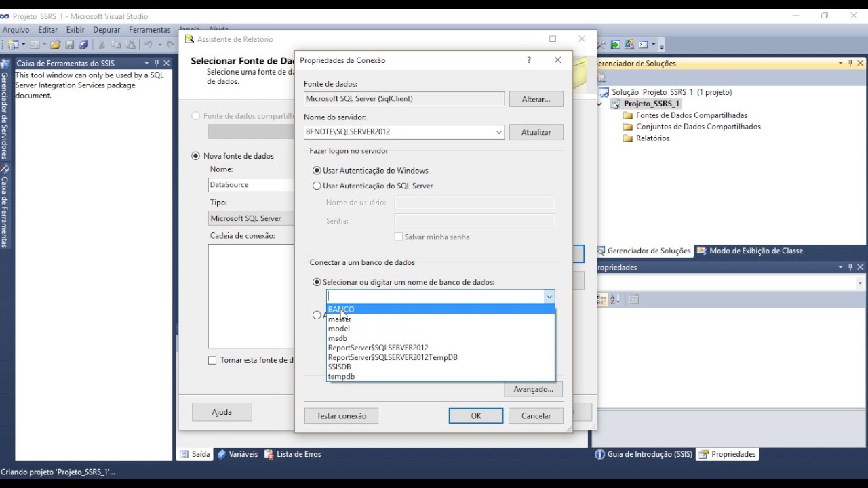The width and height of the screenshot is (868, 488).
Task: Open the Variáveis tab
Action: [237, 454]
